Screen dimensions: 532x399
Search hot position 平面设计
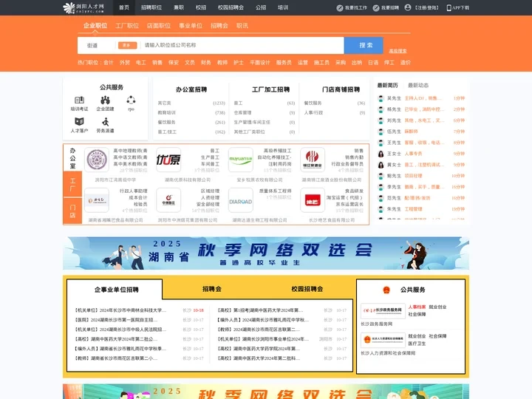260,62
